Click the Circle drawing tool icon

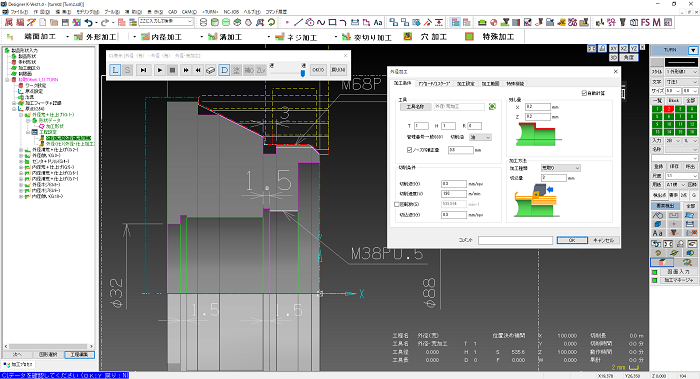tap(309, 22)
